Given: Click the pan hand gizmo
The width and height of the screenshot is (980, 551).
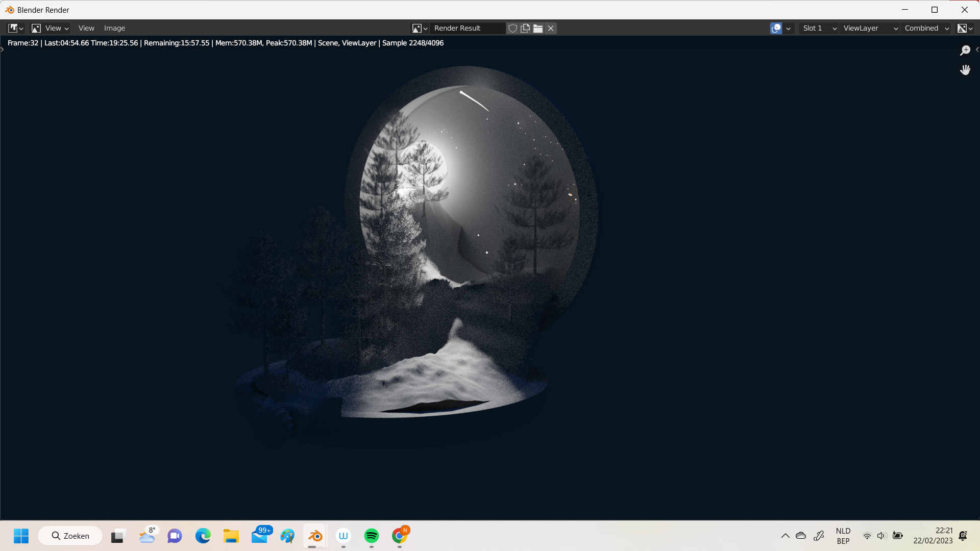Looking at the screenshot, I should click(965, 70).
